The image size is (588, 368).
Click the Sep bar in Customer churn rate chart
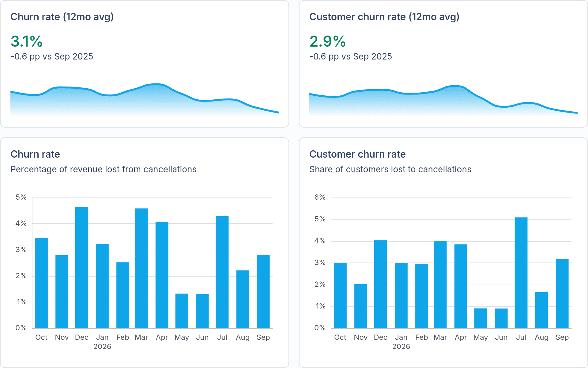562,293
